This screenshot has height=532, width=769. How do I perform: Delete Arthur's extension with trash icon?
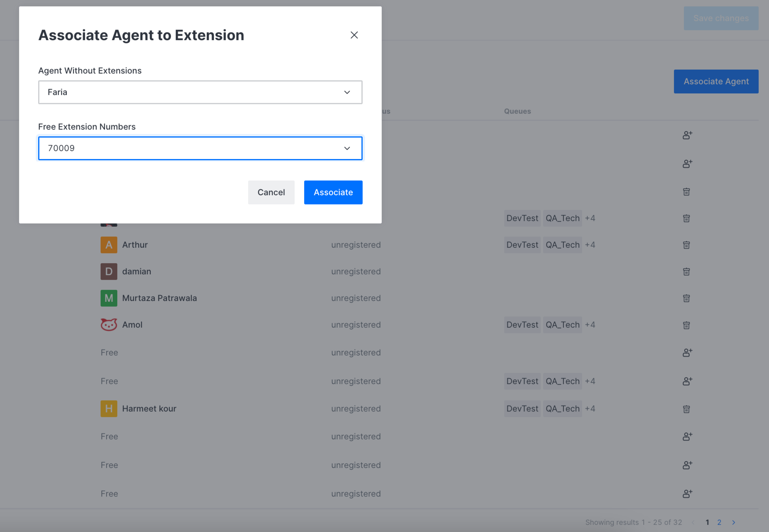pyautogui.click(x=686, y=245)
